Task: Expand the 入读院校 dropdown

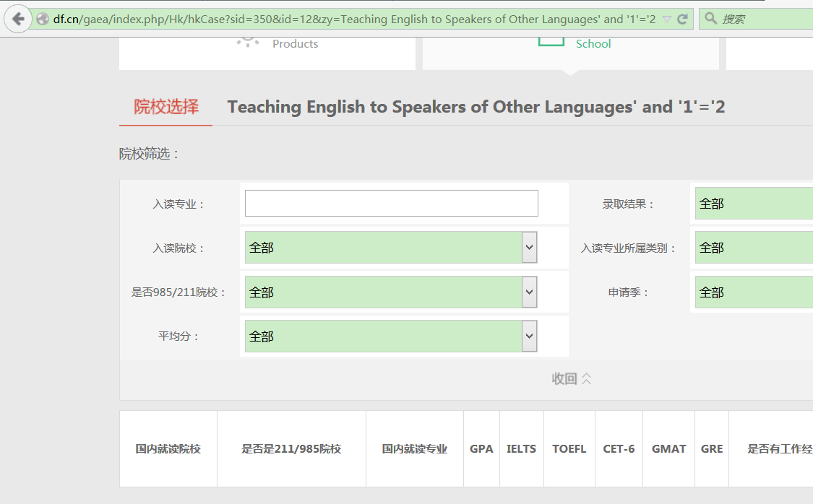Action: [529, 248]
